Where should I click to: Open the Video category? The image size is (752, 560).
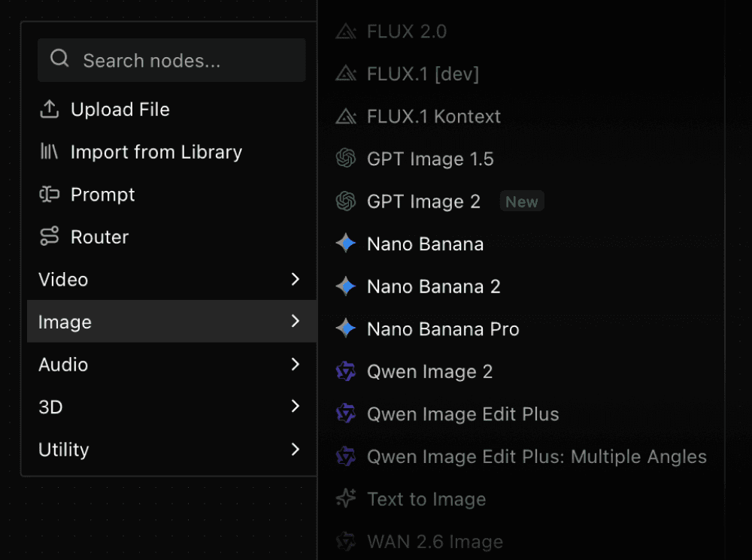171,279
